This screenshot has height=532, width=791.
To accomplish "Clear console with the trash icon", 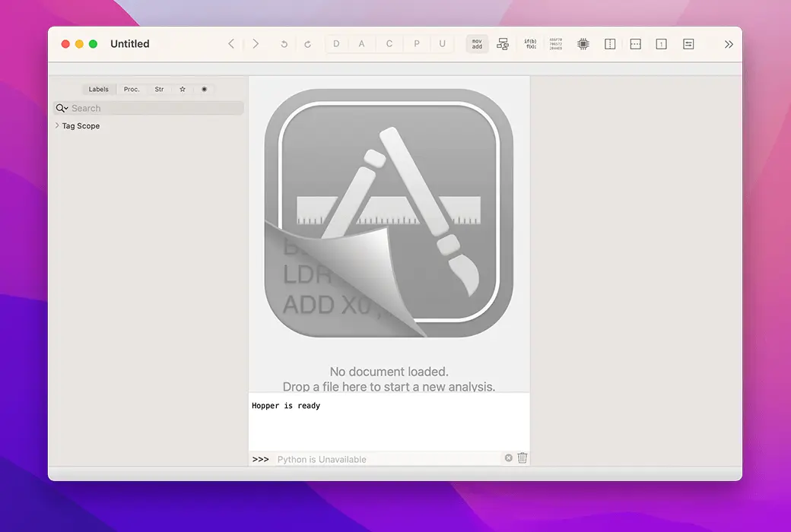I will coord(522,458).
